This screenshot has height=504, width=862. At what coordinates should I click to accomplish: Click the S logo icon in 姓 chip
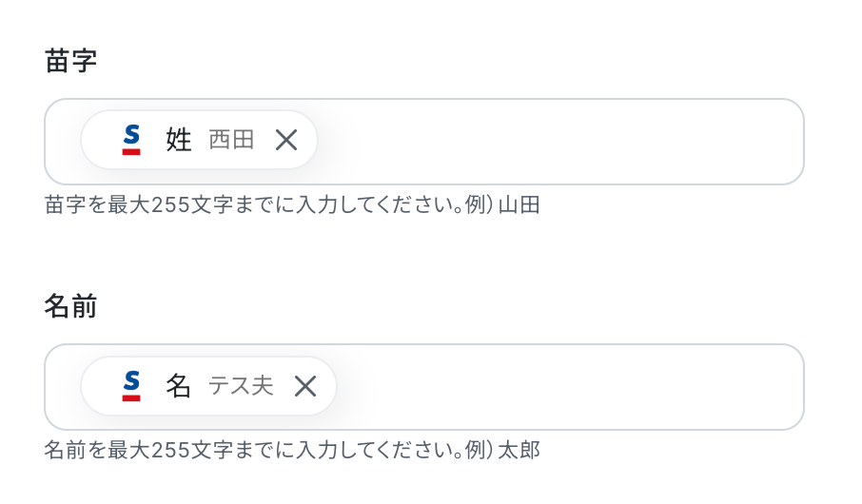(131, 140)
